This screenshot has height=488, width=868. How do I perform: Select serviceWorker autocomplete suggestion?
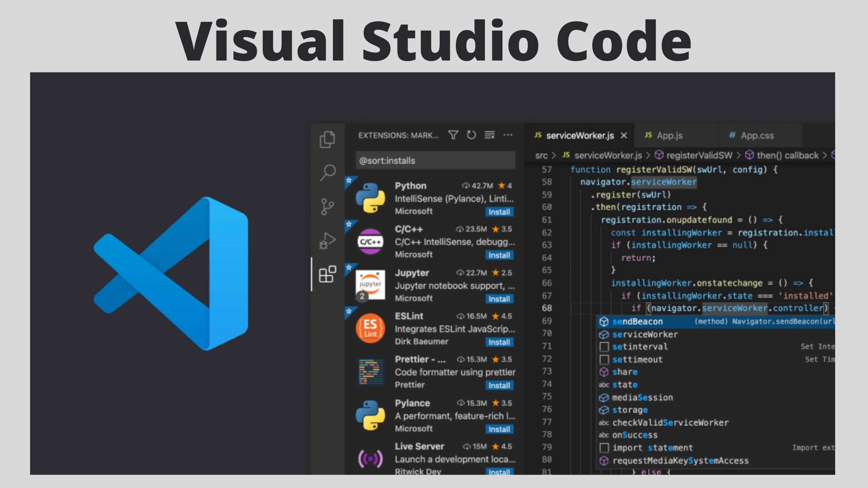click(x=716, y=334)
